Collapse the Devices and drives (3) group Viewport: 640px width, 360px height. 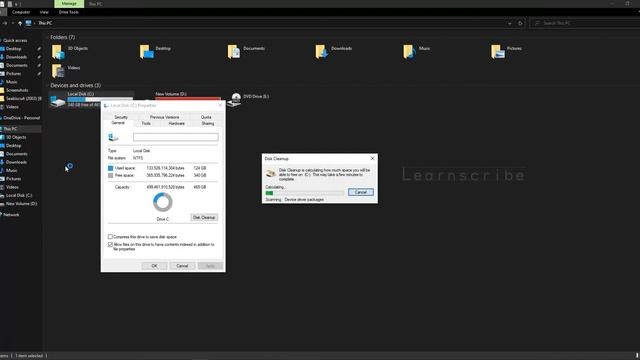coord(75,85)
